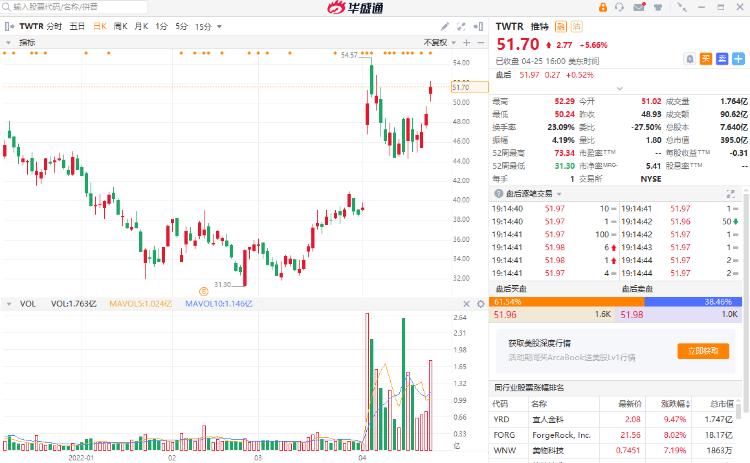Image resolution: width=750 pixels, height=463 pixels.
Task: Collapse the right quote panel
Action: click(478, 26)
